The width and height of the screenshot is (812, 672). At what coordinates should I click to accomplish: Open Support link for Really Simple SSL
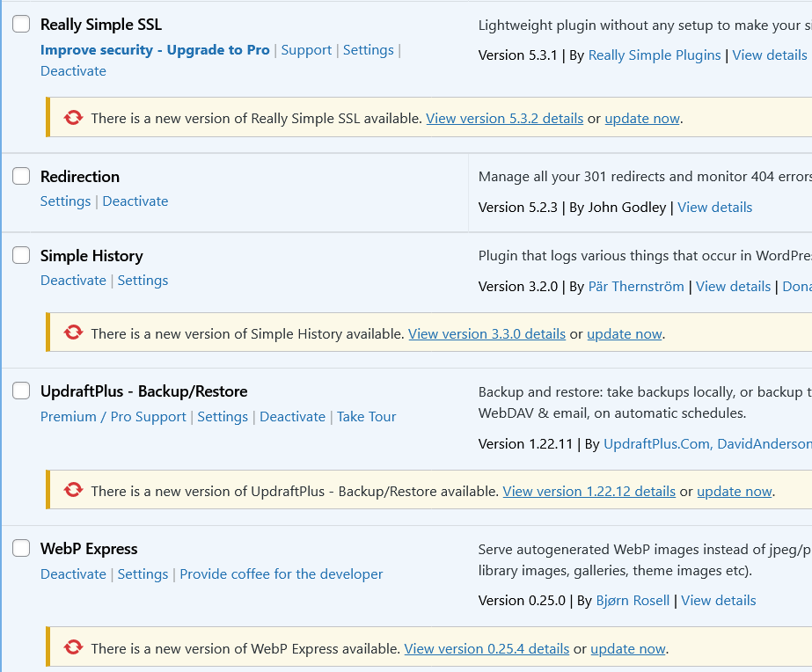click(306, 50)
